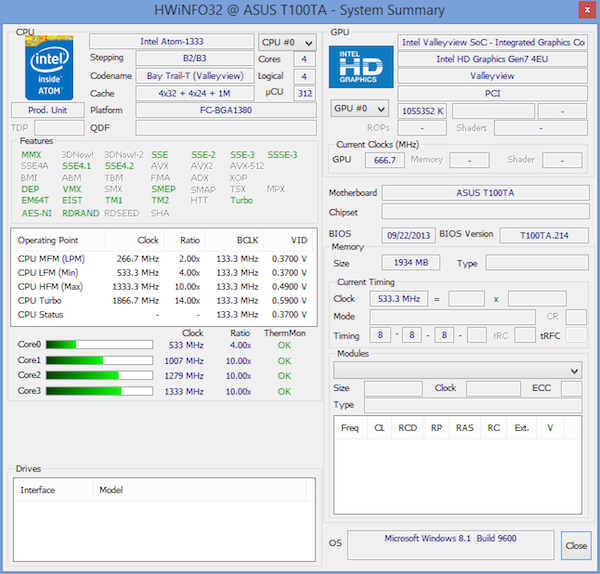Click the Prod. Unit button
Screen dimensions: 600x574
48,110
